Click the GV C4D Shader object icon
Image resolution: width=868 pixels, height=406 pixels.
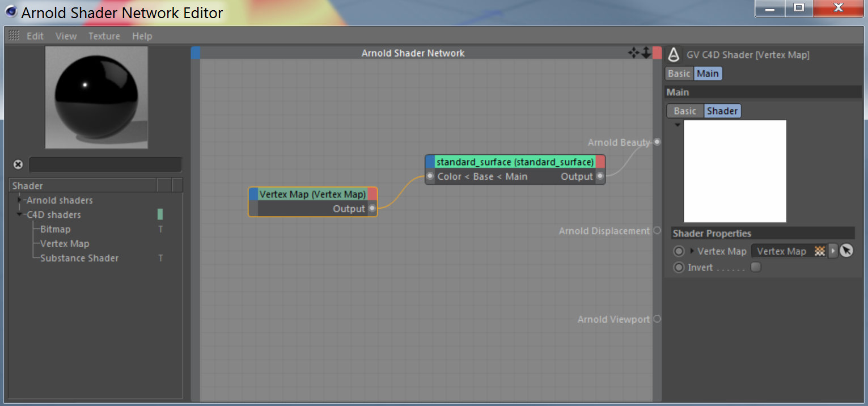tap(674, 54)
